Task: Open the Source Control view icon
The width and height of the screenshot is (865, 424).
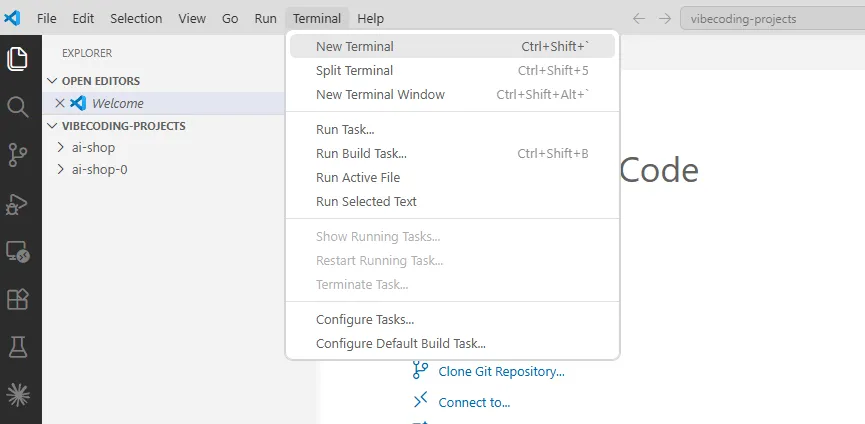Action: [18, 155]
